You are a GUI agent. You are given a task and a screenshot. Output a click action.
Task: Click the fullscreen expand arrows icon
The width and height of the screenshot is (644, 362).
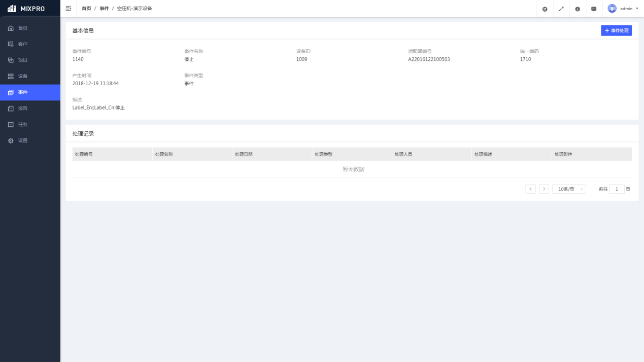[561, 9]
